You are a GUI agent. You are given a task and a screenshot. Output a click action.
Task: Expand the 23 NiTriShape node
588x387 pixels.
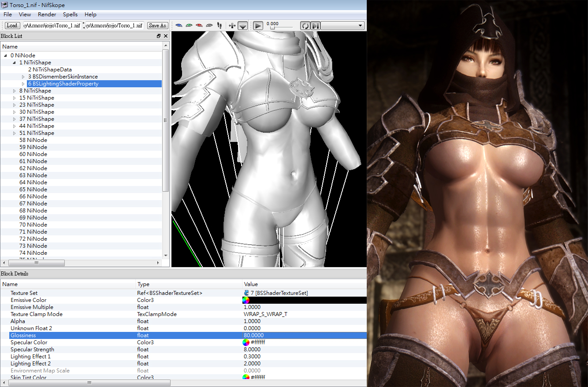(x=15, y=105)
